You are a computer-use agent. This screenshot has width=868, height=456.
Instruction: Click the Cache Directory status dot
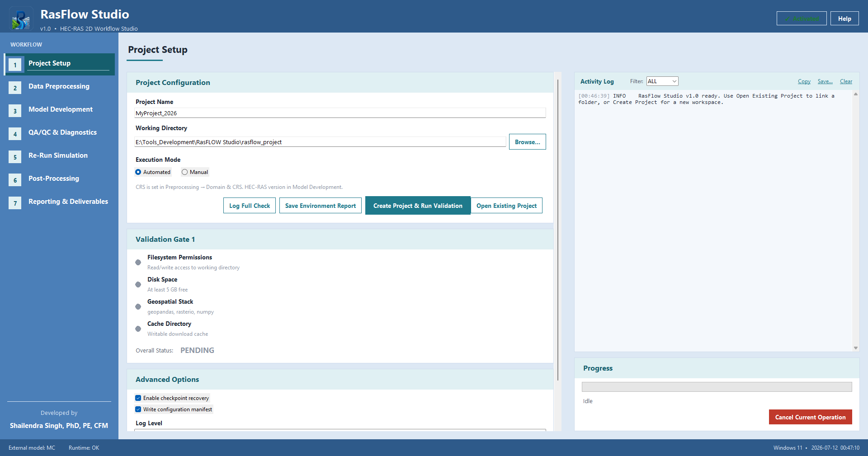coord(138,329)
